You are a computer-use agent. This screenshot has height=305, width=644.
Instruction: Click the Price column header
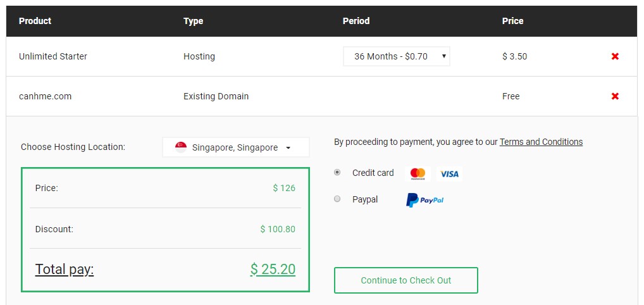pyautogui.click(x=512, y=20)
